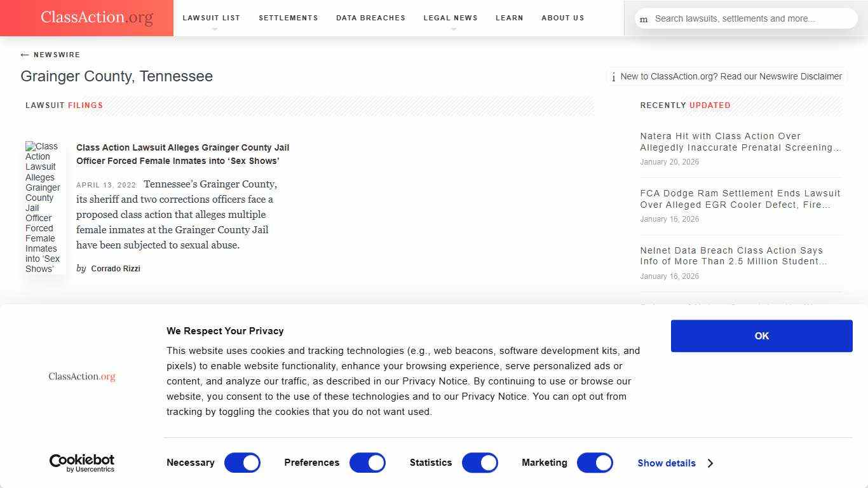Open the Grainger County Jail lawsuit headline
Screen dimensions: 868x488
(x=182, y=154)
